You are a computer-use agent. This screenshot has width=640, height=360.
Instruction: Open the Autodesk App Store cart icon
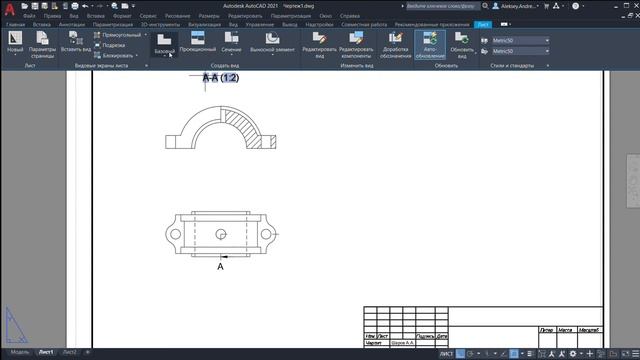click(546, 6)
